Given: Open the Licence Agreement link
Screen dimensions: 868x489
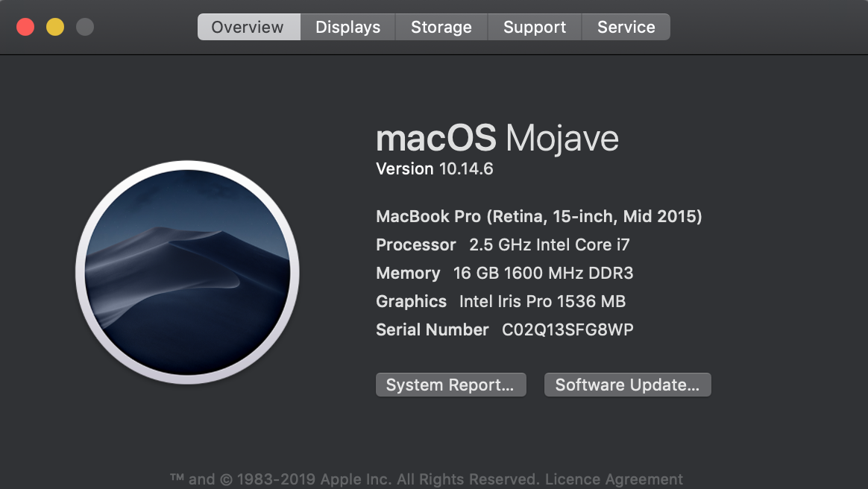Looking at the screenshot, I should [x=614, y=479].
